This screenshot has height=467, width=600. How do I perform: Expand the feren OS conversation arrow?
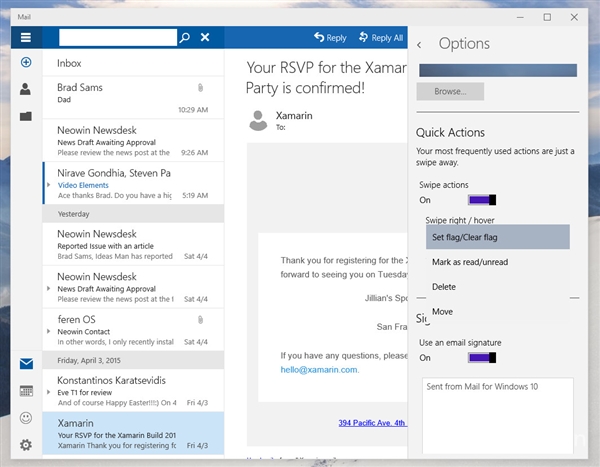[x=50, y=331]
